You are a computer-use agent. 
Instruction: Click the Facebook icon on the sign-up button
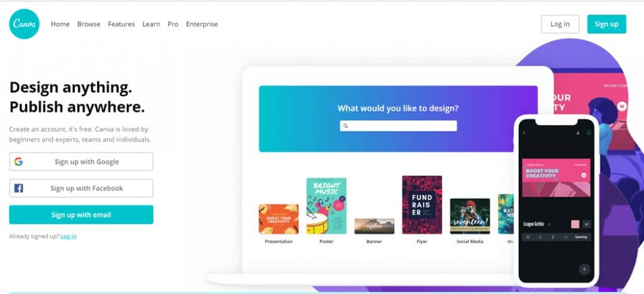tap(18, 188)
